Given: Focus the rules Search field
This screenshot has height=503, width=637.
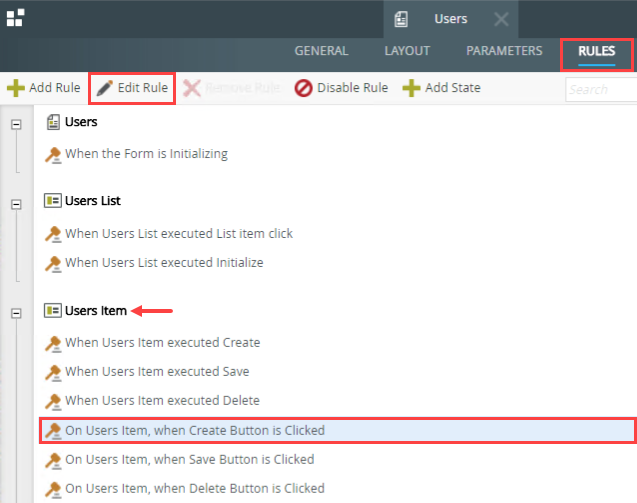Looking at the screenshot, I should [601, 89].
